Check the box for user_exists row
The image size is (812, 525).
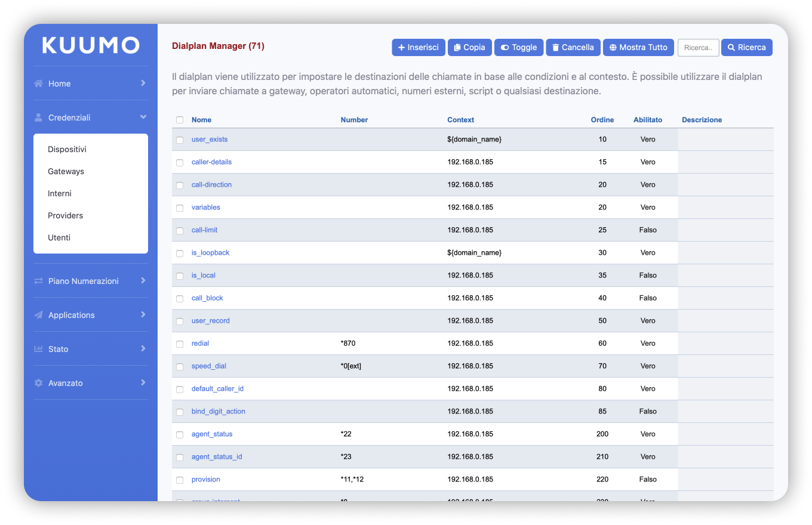pyautogui.click(x=180, y=140)
